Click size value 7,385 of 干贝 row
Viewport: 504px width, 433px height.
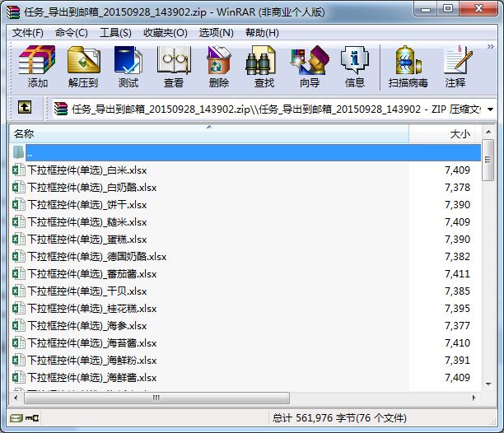(457, 291)
